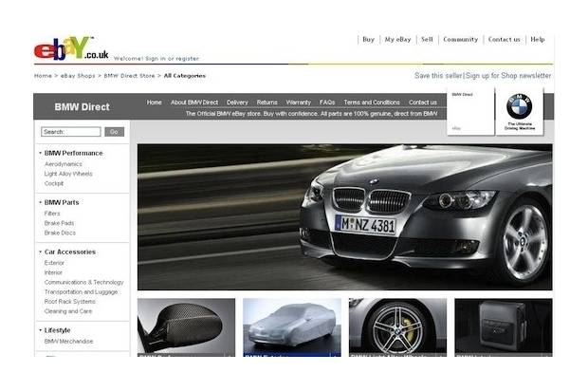Go to the Sell page

(x=427, y=40)
